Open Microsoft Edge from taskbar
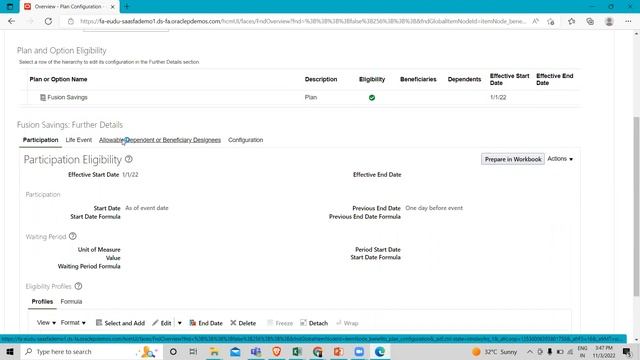This screenshot has width=640, height=360. 380,351
